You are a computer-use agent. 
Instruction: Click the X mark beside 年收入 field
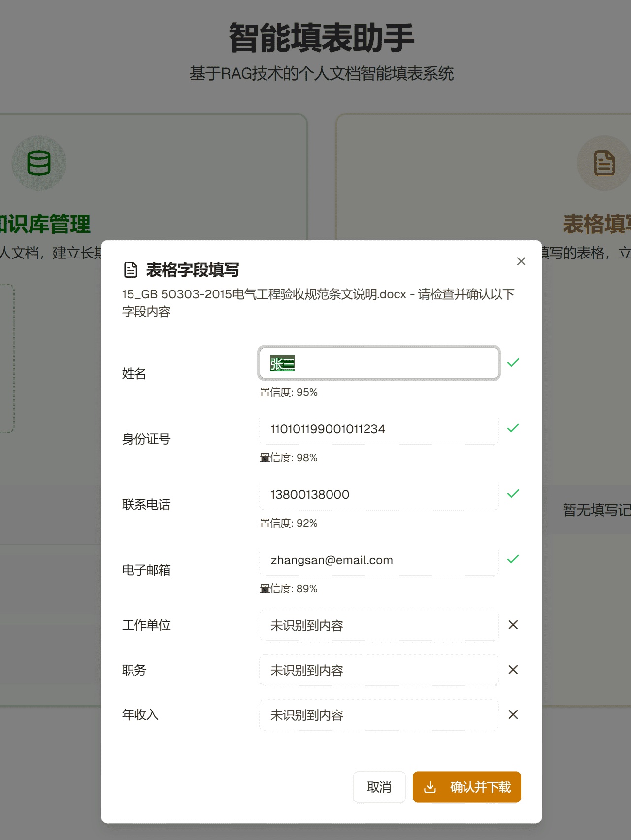pos(513,714)
